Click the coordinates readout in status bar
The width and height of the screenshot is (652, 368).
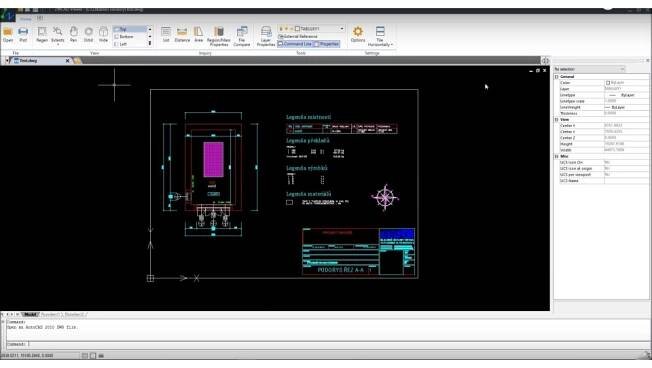(27, 356)
